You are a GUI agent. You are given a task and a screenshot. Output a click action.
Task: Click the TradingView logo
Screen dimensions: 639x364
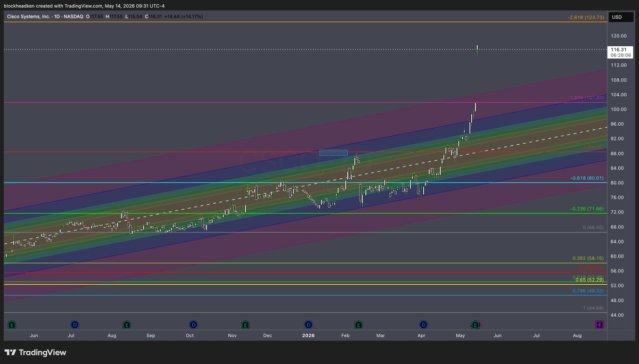point(36,352)
